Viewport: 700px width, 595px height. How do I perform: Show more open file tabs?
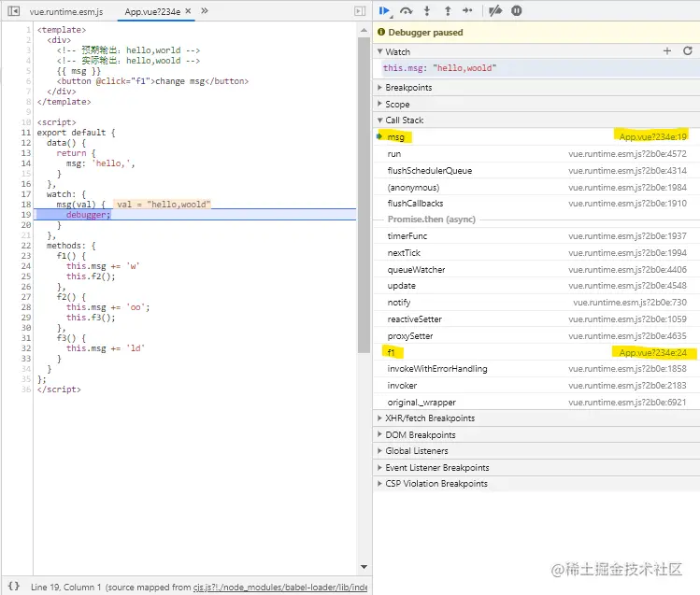(205, 10)
